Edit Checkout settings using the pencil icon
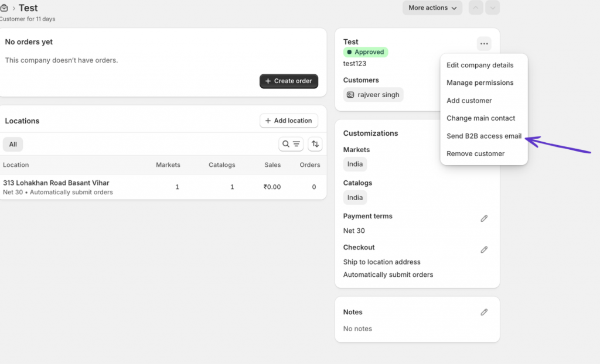600x364 pixels. pos(484,249)
